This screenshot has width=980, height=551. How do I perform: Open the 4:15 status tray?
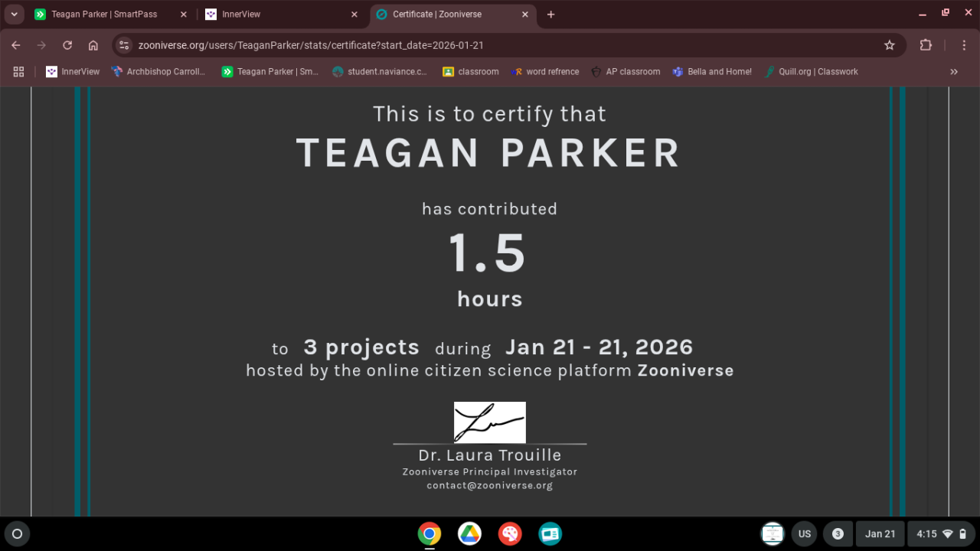(942, 533)
